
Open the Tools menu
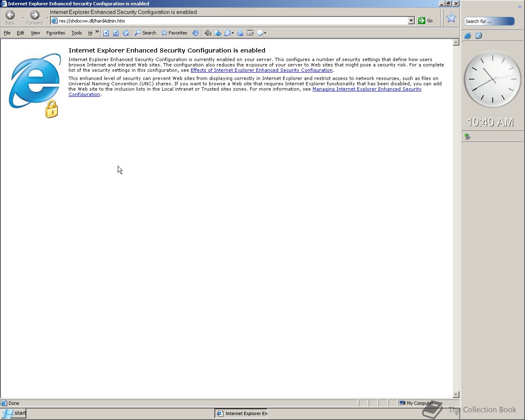77,33
